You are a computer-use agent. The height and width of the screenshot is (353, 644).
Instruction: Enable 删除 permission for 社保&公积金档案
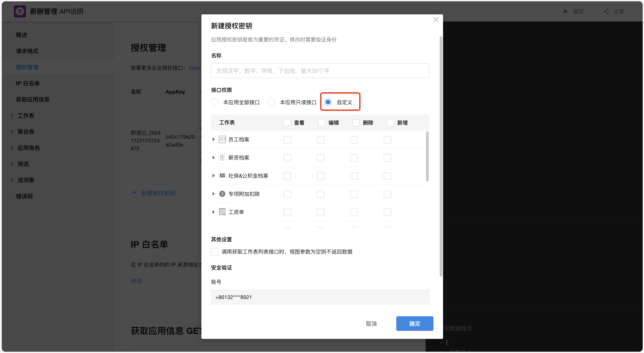[354, 176]
